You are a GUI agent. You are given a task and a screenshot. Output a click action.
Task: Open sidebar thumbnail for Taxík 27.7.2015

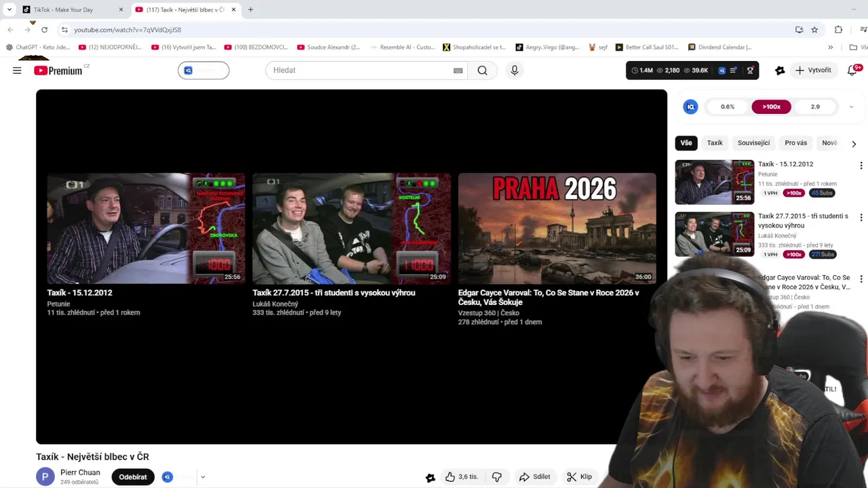pyautogui.click(x=714, y=234)
